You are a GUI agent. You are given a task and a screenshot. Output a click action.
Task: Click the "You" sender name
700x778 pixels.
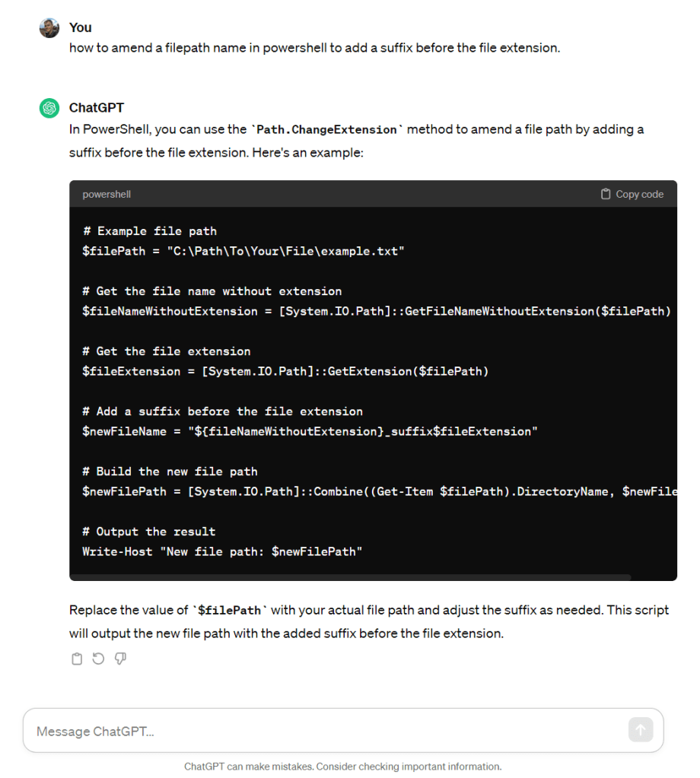(80, 27)
